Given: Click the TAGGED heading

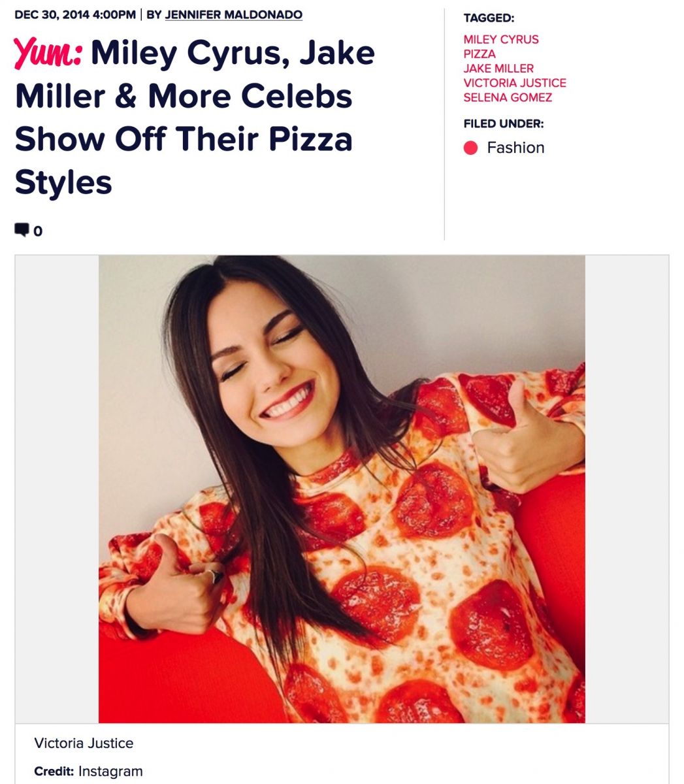Looking at the screenshot, I should click(x=488, y=18).
